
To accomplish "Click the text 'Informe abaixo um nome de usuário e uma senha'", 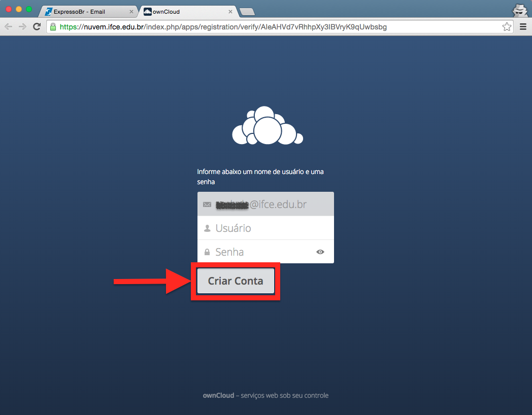I will point(260,177).
